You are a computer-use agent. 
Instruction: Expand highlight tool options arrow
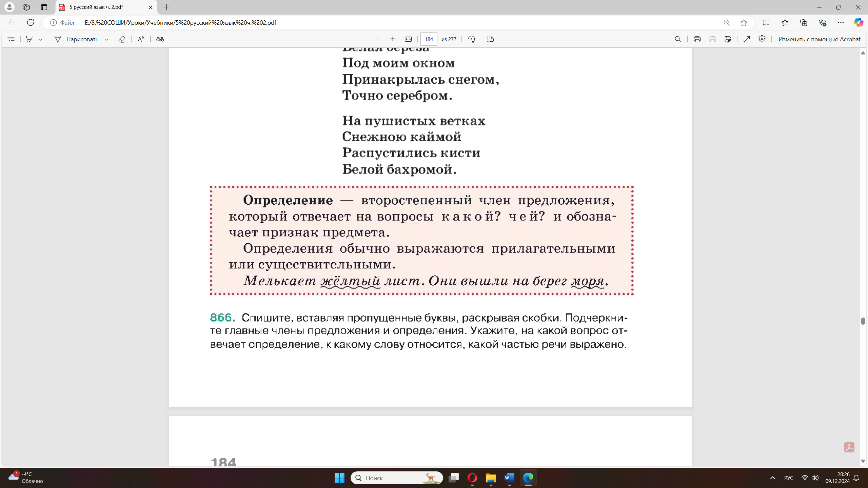[x=41, y=39]
